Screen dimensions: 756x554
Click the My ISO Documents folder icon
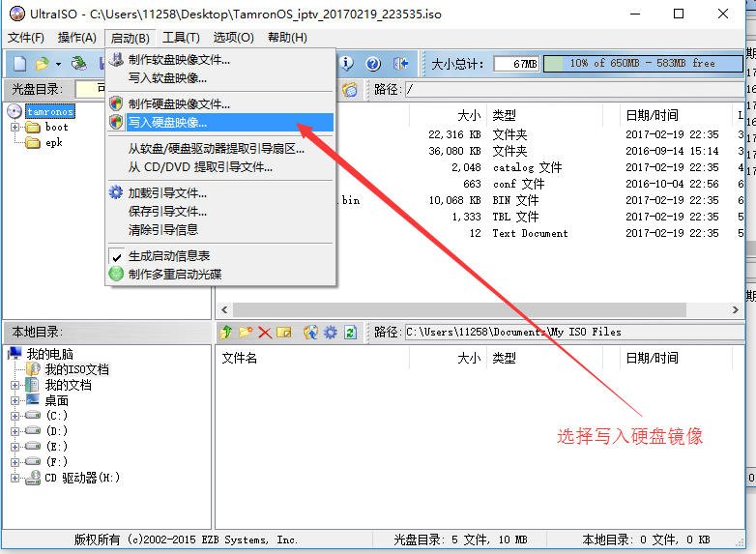click(34, 369)
